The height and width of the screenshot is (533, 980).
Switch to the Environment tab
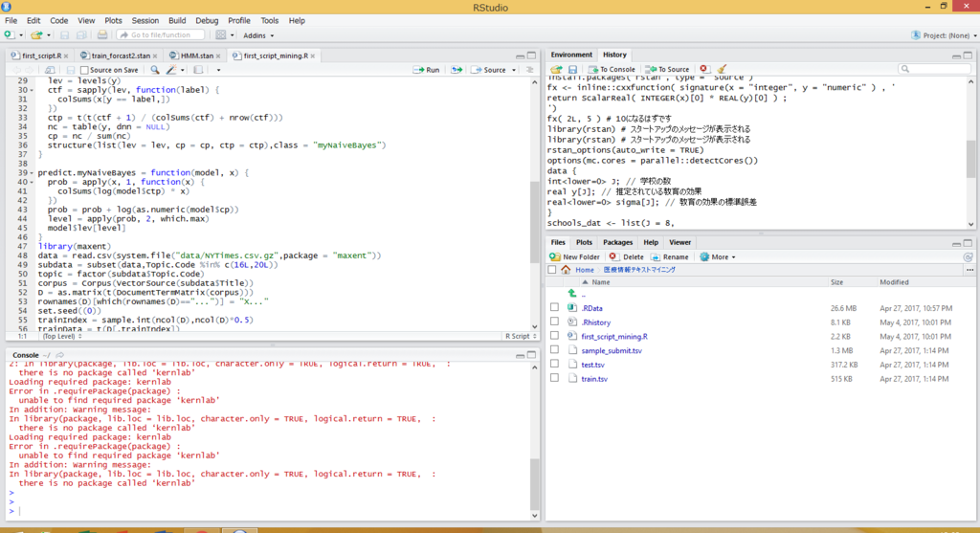[x=571, y=55]
